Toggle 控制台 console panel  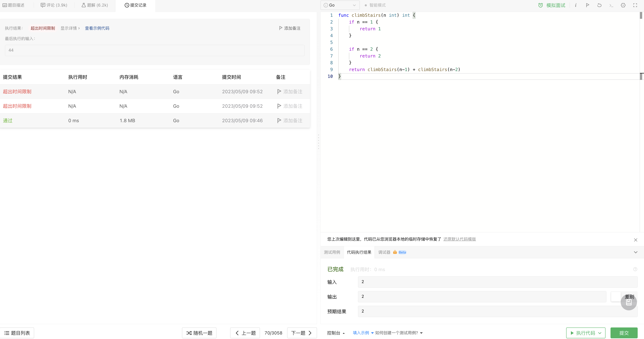click(336, 333)
